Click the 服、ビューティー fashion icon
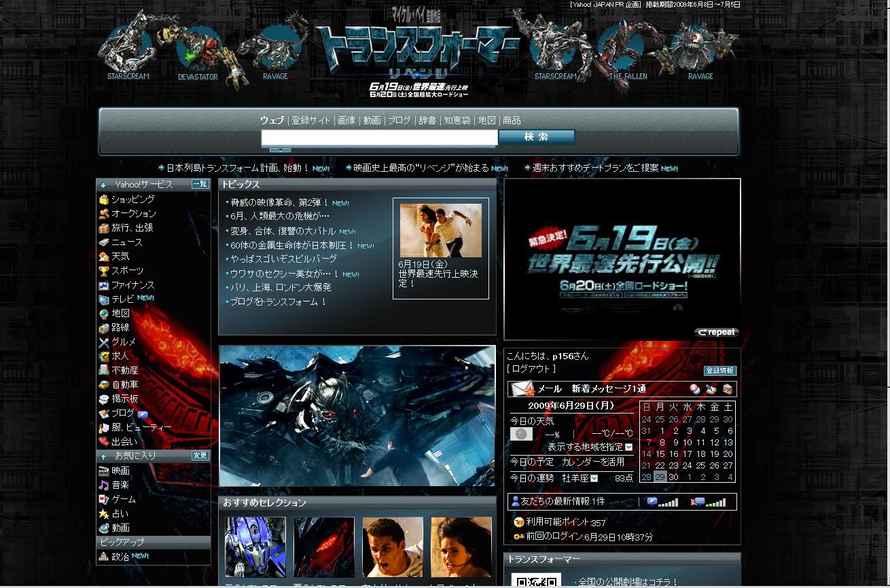Screen dimensions: 890x588 point(104,428)
